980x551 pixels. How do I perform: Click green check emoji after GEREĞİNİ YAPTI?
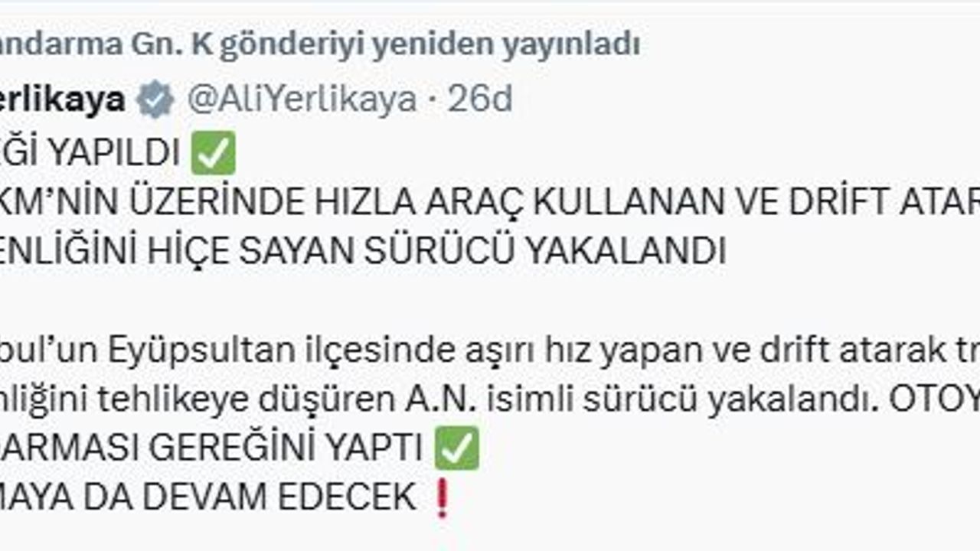pos(456,448)
